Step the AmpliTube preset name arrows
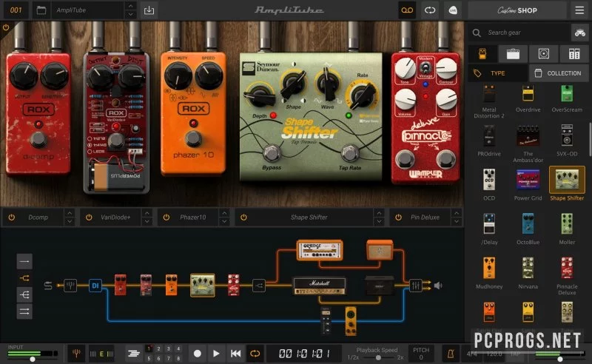592x364 pixels. [x=130, y=10]
